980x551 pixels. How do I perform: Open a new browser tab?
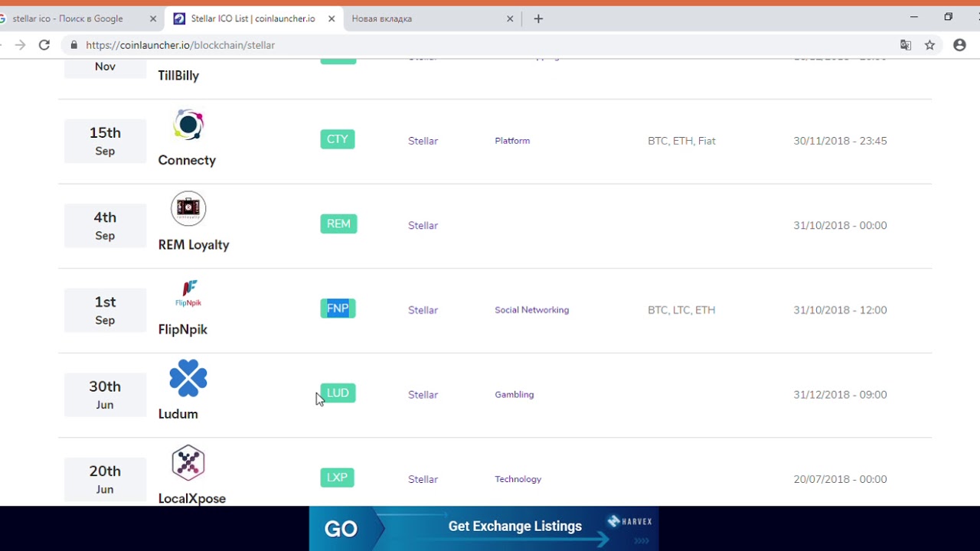point(538,18)
